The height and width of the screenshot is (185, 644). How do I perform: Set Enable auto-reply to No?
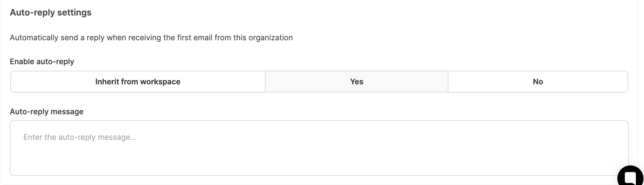(538, 82)
